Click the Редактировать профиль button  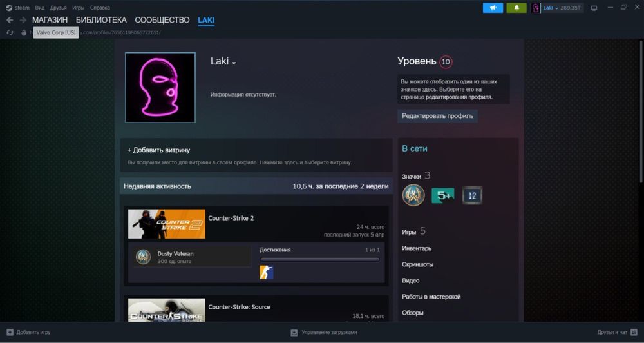437,116
